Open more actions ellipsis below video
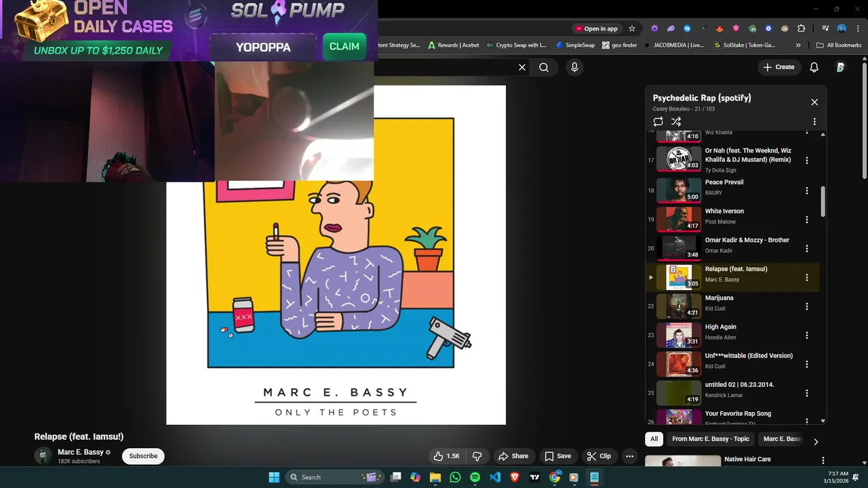This screenshot has height=488, width=868. pos(629,456)
